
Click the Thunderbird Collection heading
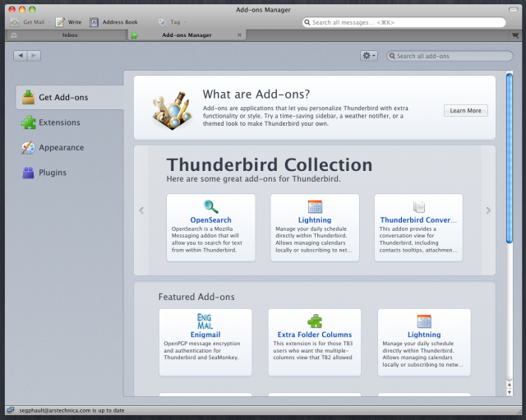tap(270, 164)
